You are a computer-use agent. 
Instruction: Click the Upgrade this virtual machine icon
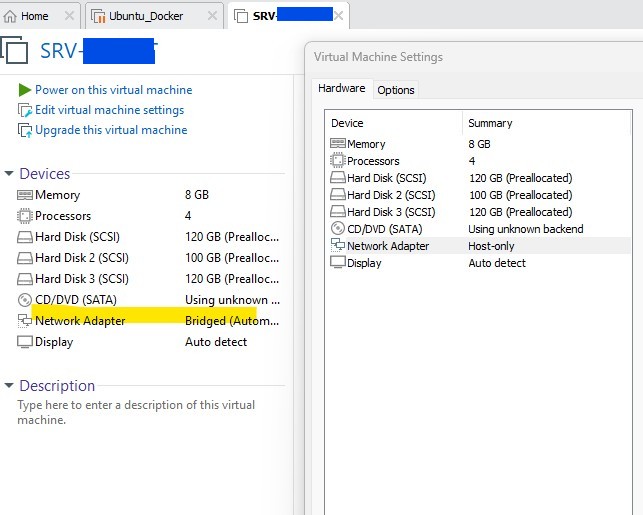pyautogui.click(x=26, y=130)
